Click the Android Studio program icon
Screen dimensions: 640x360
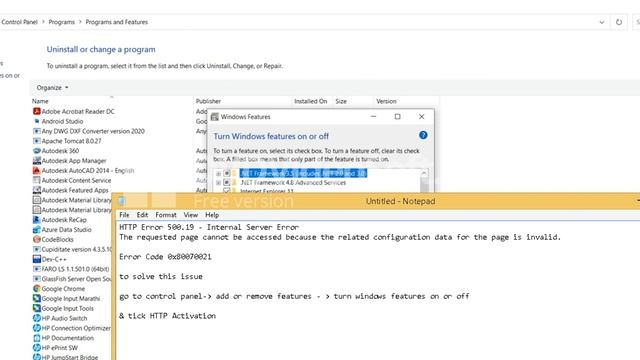pos(36,121)
